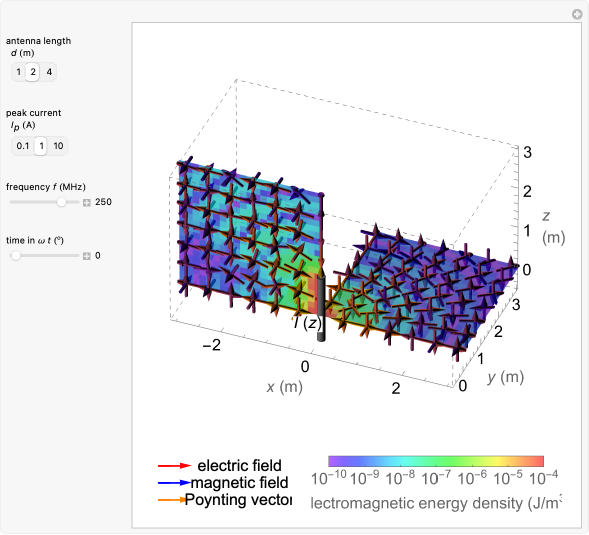Click the blue magnetic field legend arrow
This screenshot has width=589, height=535.
(x=175, y=483)
